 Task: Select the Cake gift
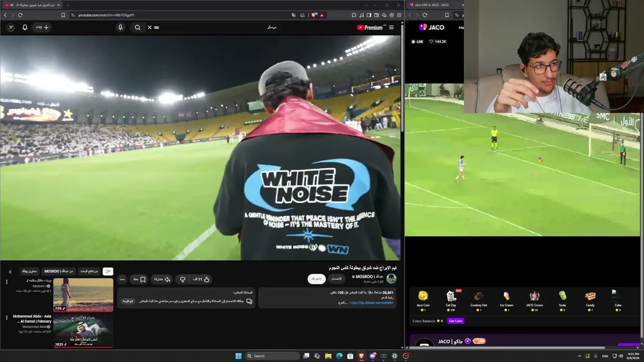click(x=617, y=301)
